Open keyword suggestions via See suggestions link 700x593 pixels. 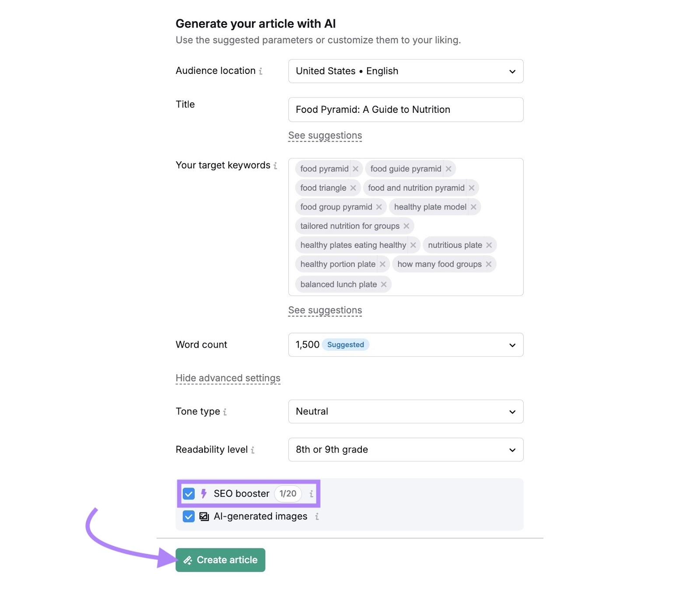point(325,310)
